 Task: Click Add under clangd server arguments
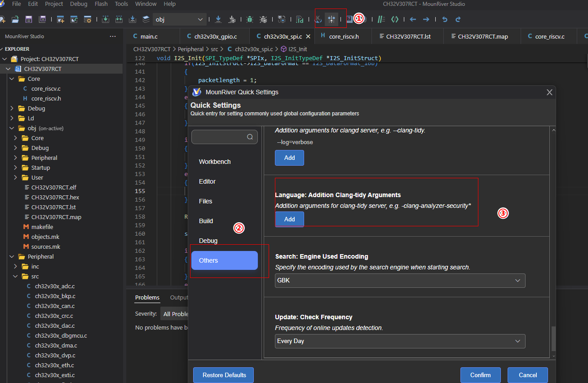point(289,158)
